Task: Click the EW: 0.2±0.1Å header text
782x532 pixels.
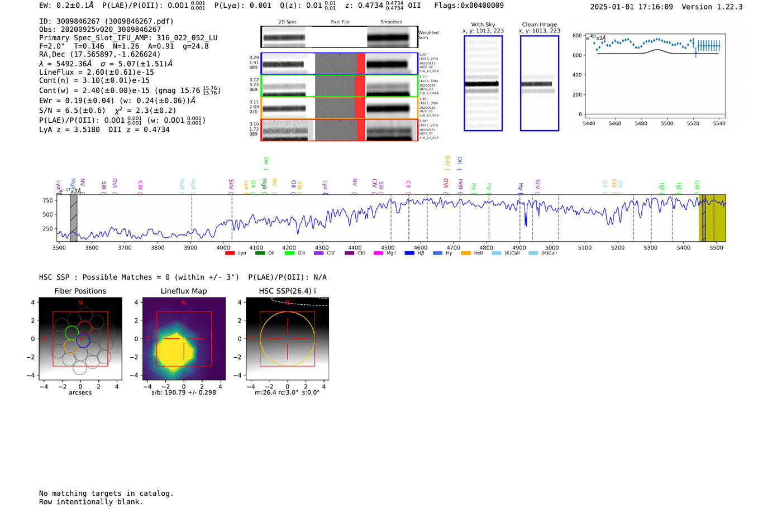Action: 66,5
